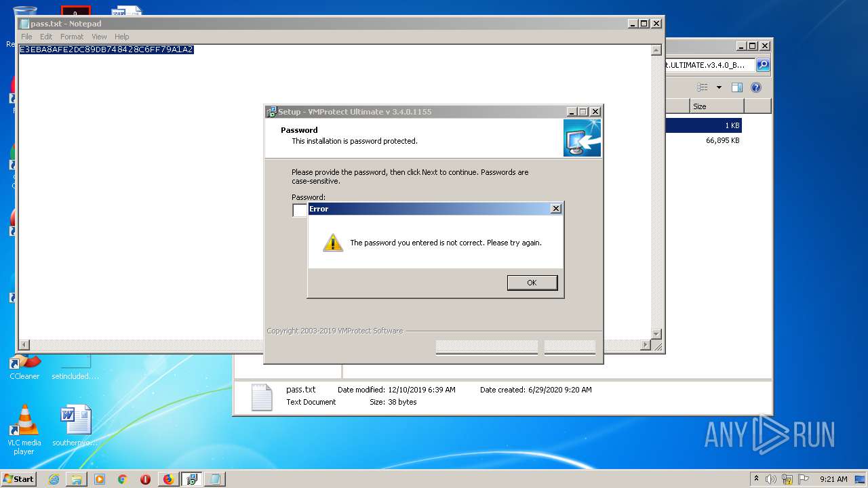
Task: Launch Chrome from the taskbar
Action: (123, 479)
